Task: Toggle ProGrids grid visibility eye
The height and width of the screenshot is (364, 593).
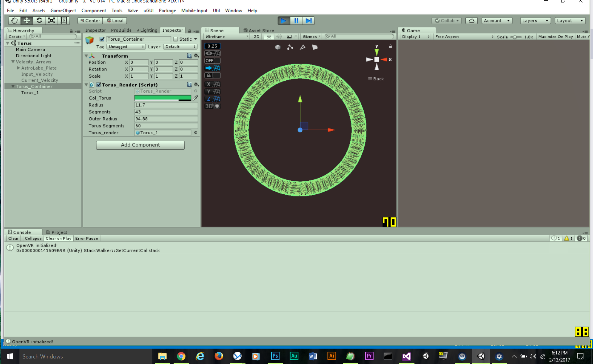Action: pyautogui.click(x=212, y=53)
